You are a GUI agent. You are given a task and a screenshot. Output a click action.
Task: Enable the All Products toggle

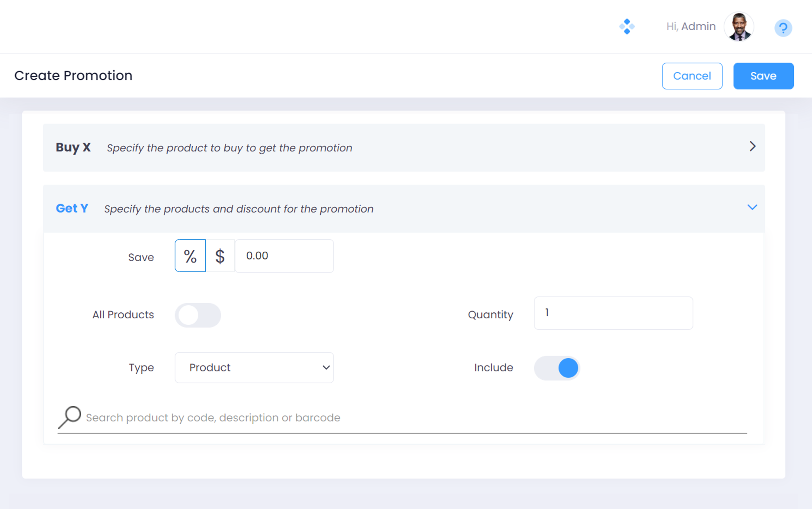(198, 315)
